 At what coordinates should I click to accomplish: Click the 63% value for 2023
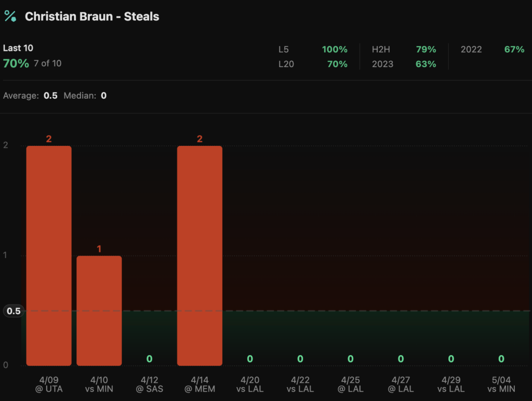[426, 64]
